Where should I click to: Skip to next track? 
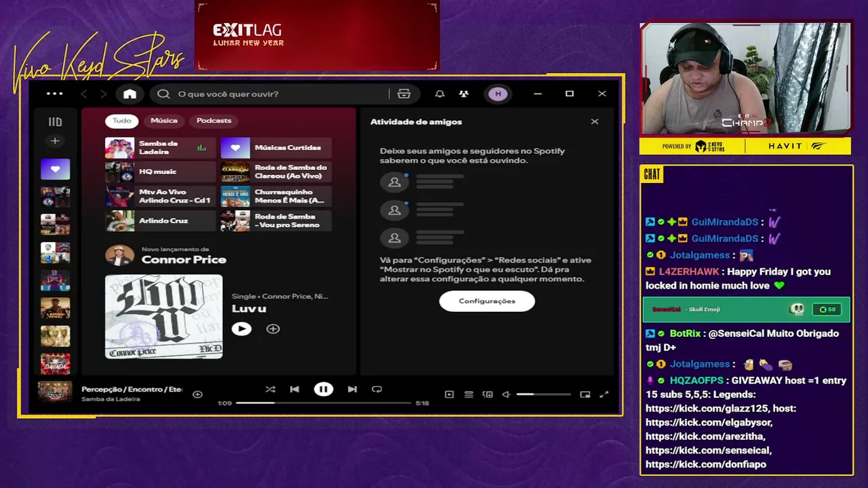coord(352,389)
